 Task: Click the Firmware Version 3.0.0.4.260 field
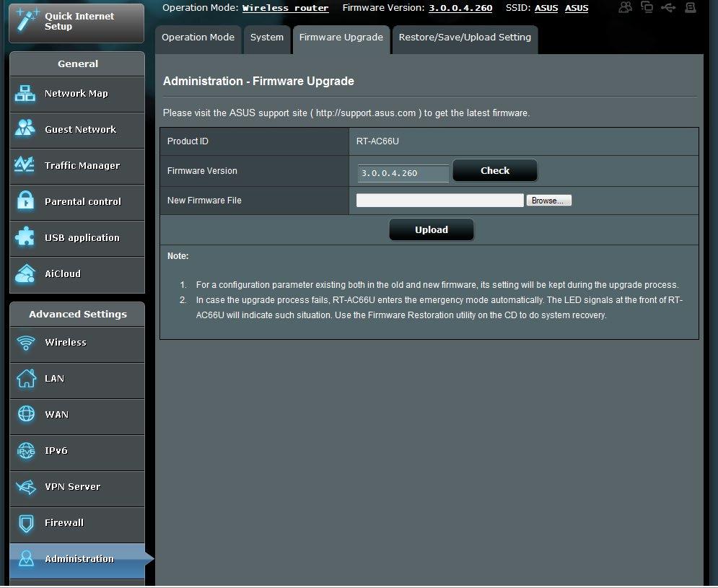[x=403, y=173]
